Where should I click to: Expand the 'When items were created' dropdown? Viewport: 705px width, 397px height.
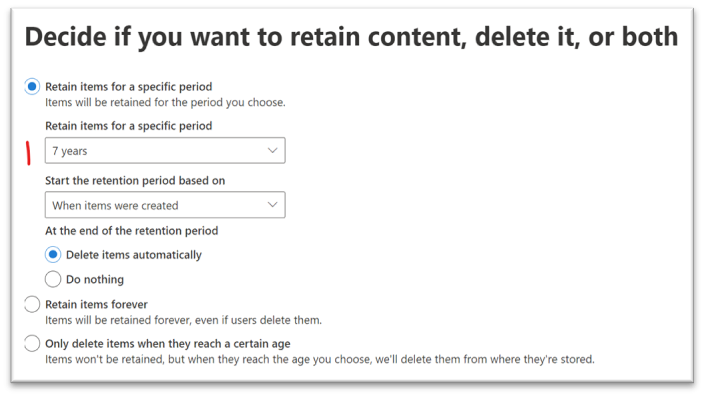click(165, 205)
